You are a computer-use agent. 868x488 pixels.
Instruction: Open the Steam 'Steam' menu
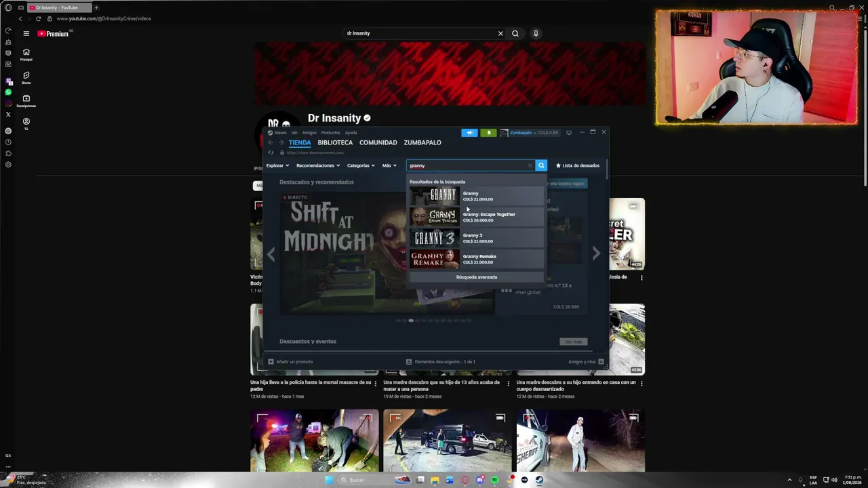280,133
